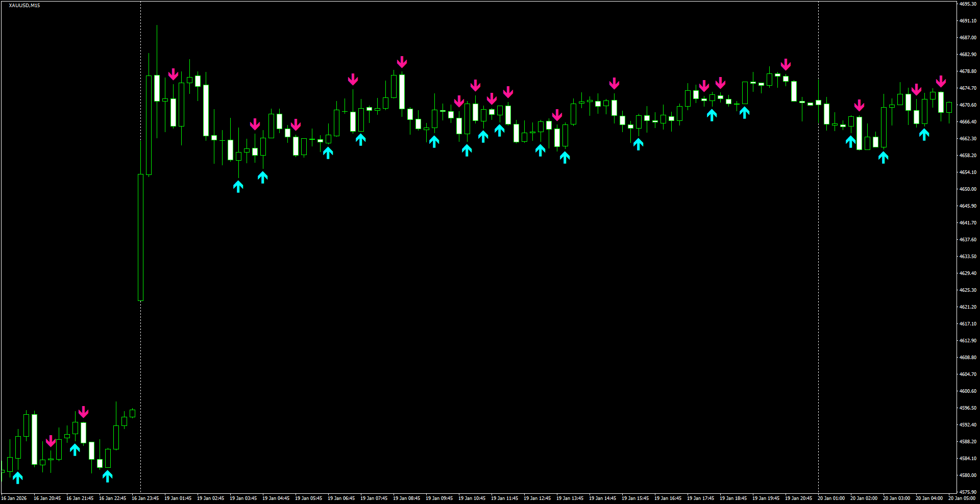Screen dimensions: 980x504
Task: Click the 20 Jan 05:00 time label
Action: coord(962,498)
